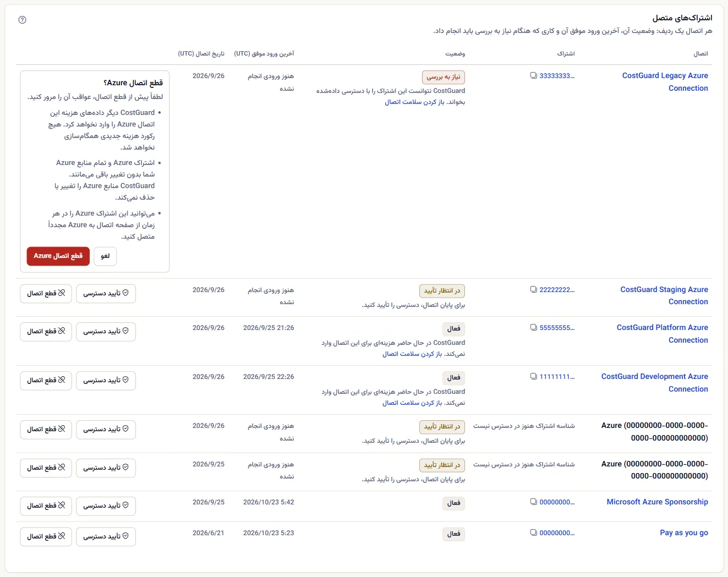Click "قطع اتصال" in Pay as you go row
Image resolution: width=728 pixels, height=577 pixels.
click(46, 536)
